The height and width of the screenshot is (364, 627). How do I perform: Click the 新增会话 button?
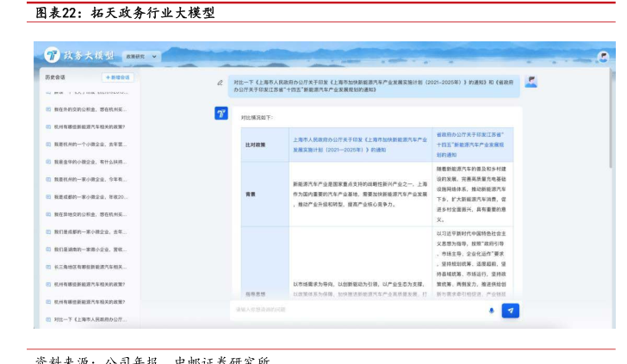click(x=117, y=77)
